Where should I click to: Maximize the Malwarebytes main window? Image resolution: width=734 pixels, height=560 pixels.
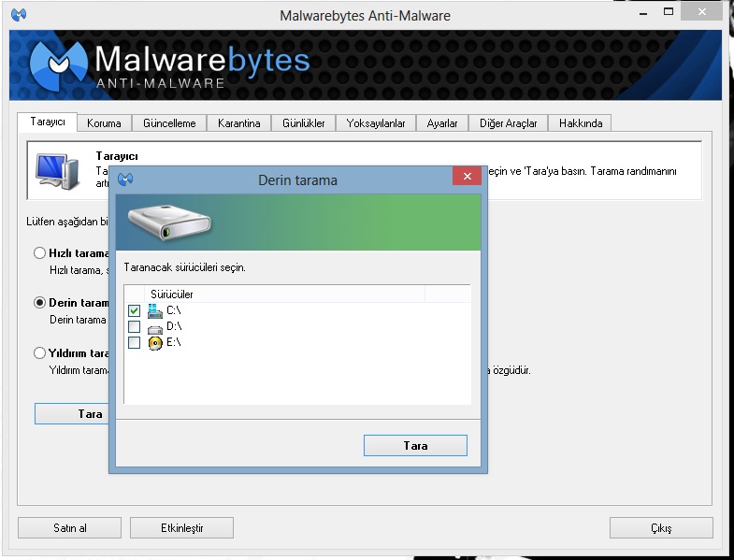pos(669,12)
